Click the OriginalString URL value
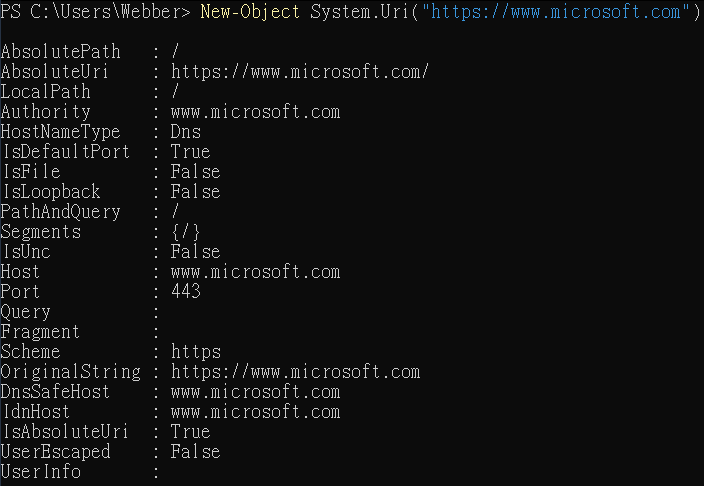Viewport: 704px width, 486px height. pos(295,372)
